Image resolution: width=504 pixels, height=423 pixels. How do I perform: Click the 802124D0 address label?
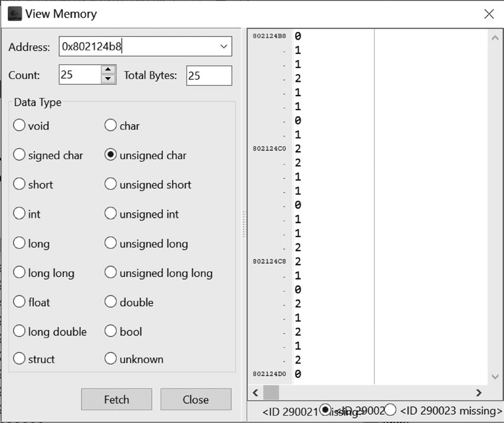click(x=269, y=374)
